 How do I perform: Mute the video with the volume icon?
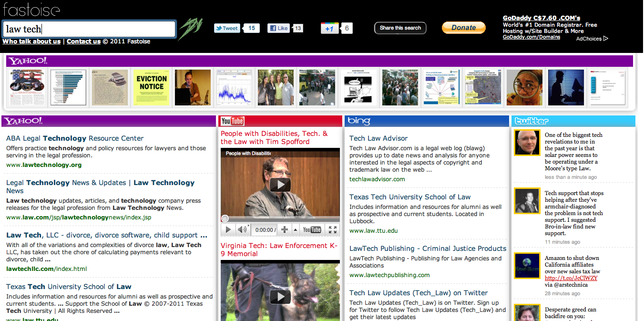[242, 230]
